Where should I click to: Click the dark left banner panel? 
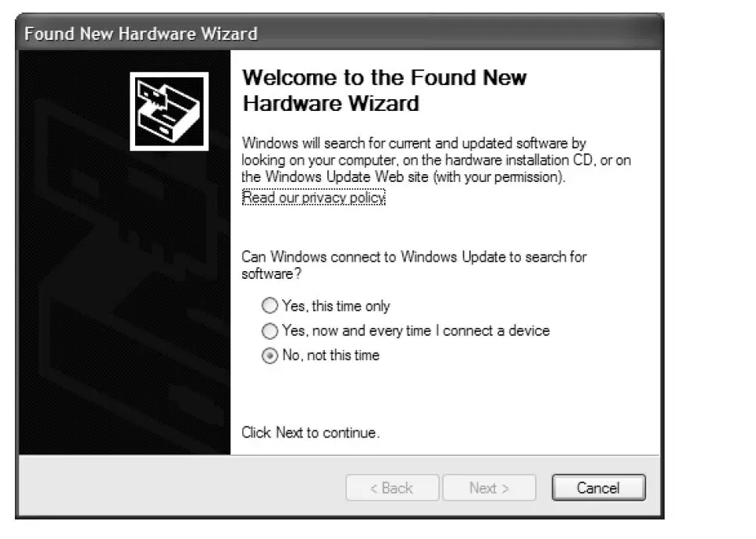pyautogui.click(x=125, y=252)
